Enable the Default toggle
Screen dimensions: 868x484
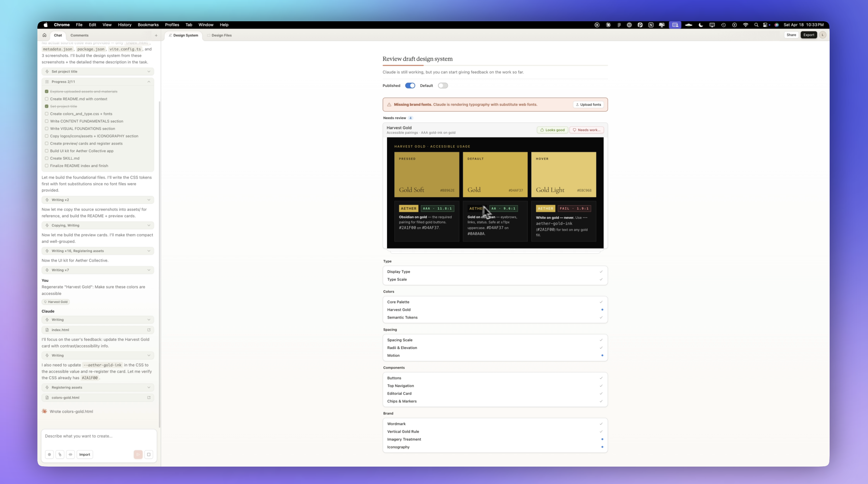pos(442,85)
